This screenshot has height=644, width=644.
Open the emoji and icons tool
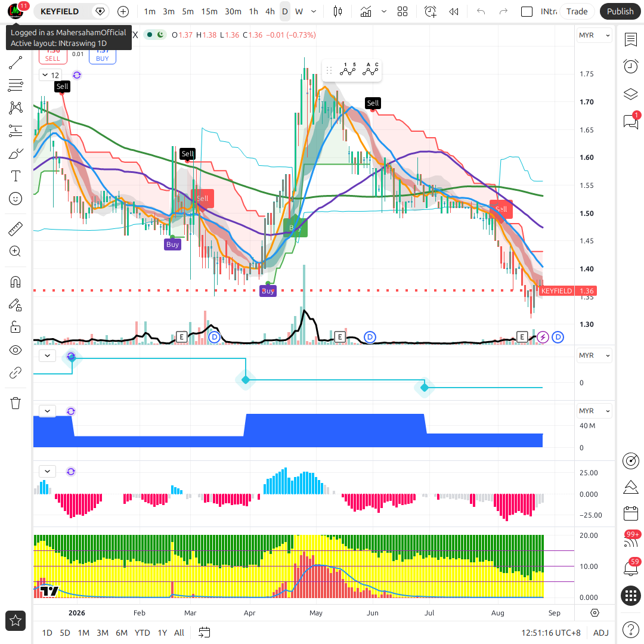tap(15, 199)
